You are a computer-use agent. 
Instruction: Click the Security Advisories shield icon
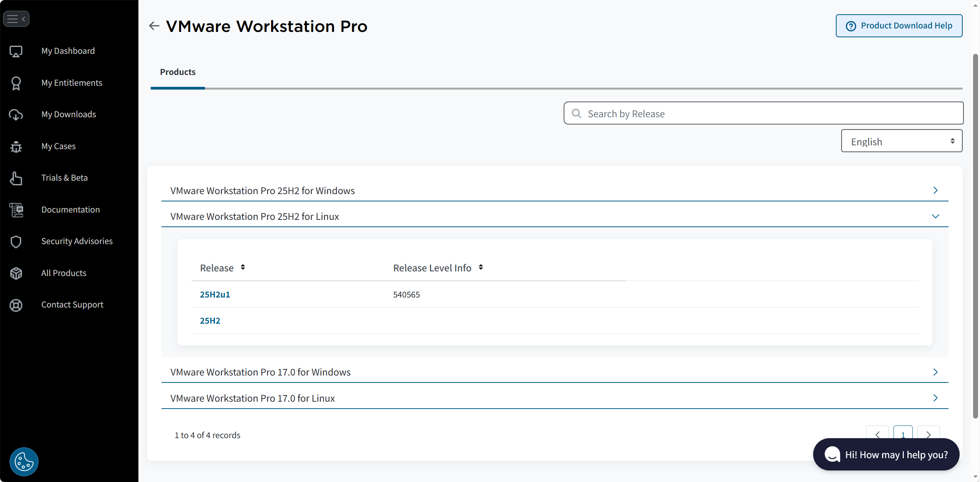point(16,241)
